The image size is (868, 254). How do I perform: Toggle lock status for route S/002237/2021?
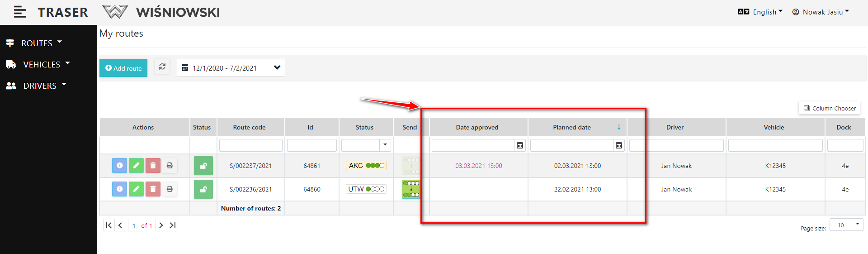point(203,166)
